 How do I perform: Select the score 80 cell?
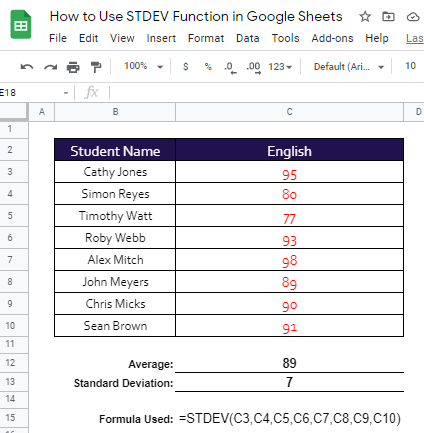tap(289, 194)
